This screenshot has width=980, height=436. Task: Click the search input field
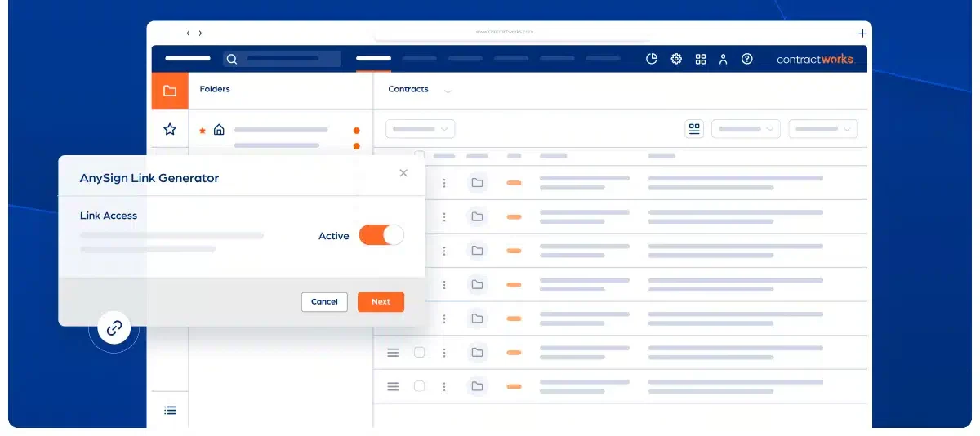pyautogui.click(x=282, y=59)
